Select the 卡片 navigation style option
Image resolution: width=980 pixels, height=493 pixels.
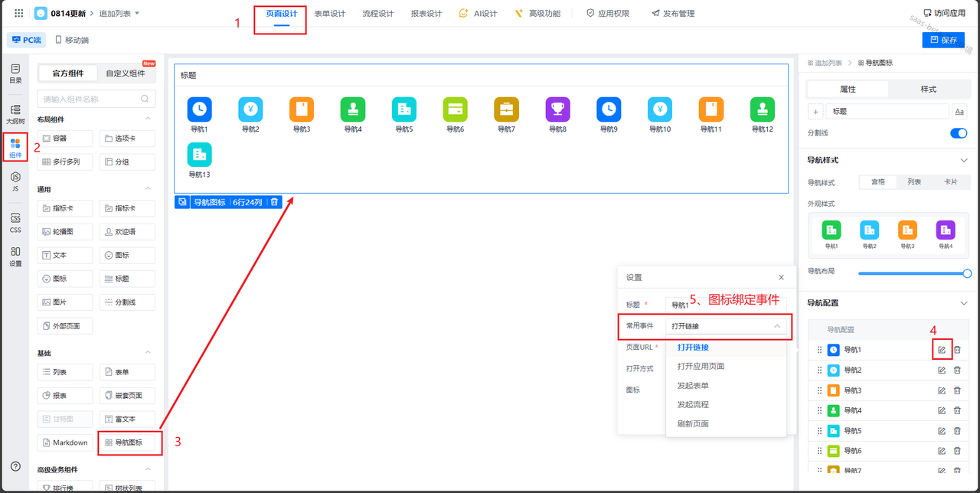pyautogui.click(x=950, y=182)
